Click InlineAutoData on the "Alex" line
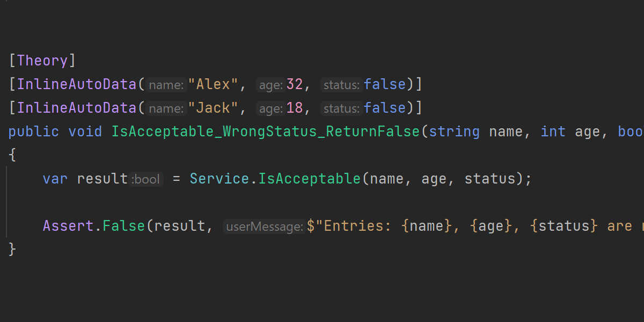Image resolution: width=644 pixels, height=322 pixels. coord(77,84)
